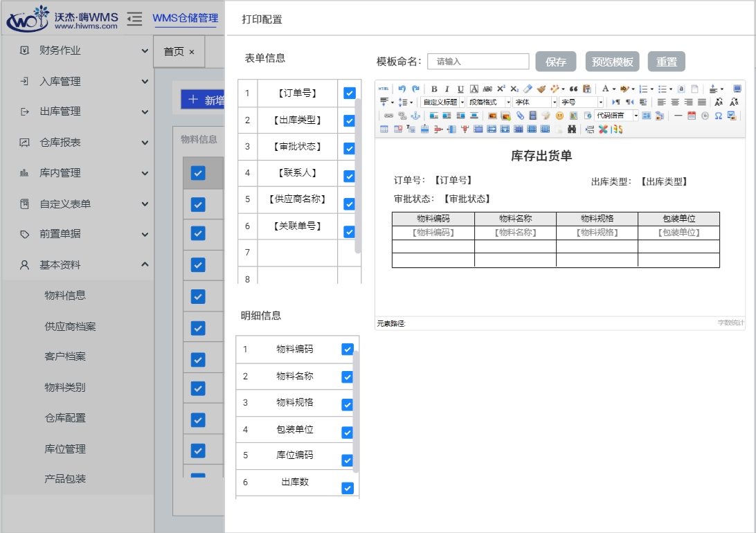Open the 自定义标题 dropdown

(442, 102)
